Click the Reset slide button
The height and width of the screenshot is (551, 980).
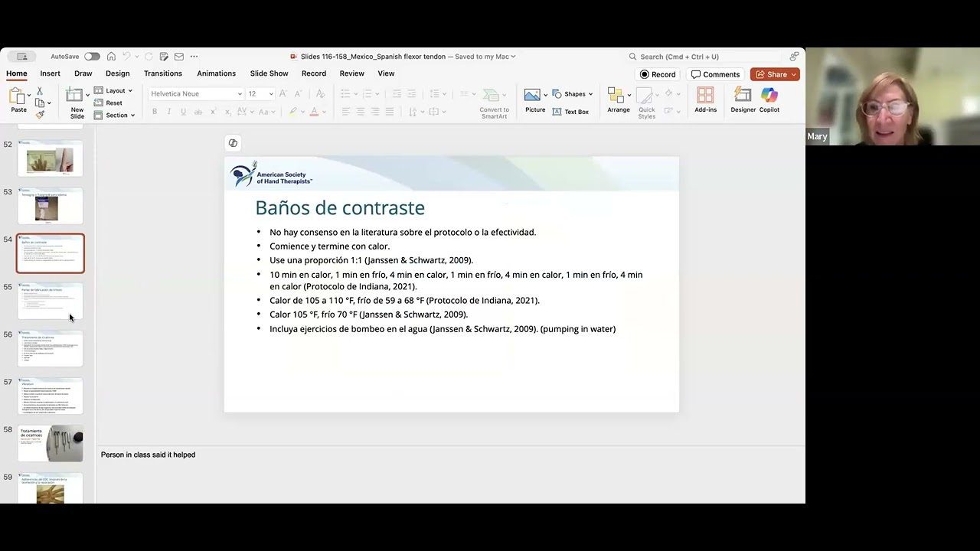pos(108,103)
